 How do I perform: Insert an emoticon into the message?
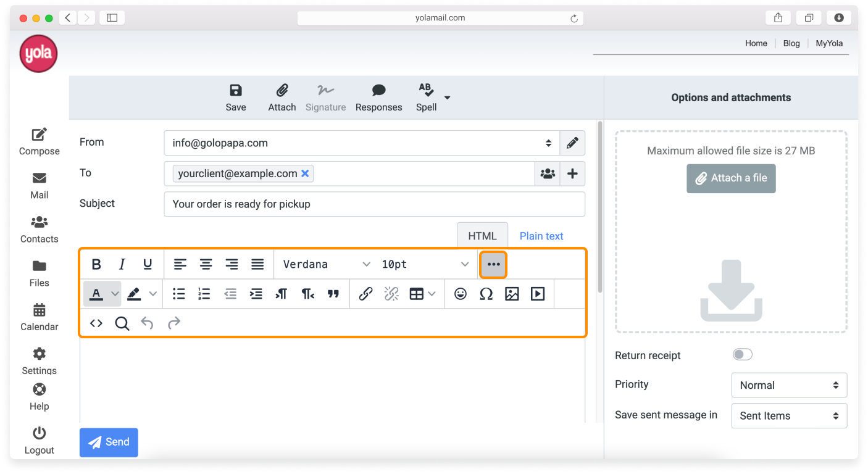(460, 294)
